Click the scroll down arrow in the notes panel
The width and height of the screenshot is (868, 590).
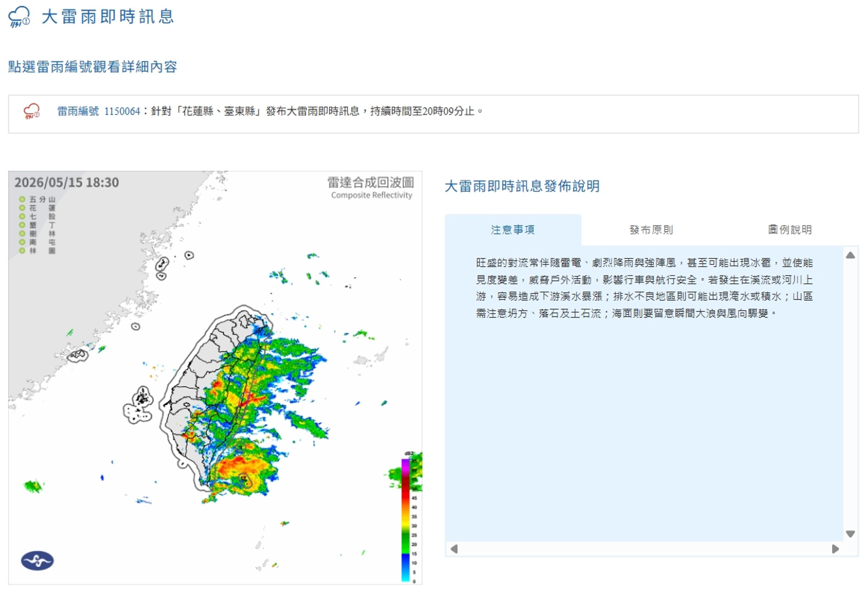point(850,534)
